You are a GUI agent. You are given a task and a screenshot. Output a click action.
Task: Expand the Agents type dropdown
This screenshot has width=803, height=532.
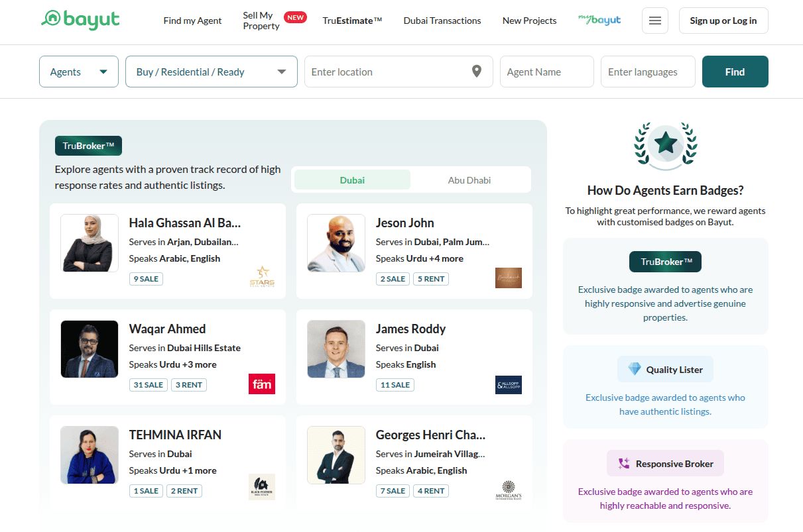click(78, 72)
